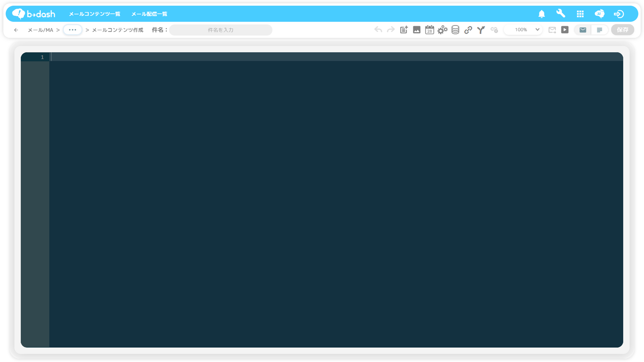
Task: Switch to HTML mail mode toggle
Action: click(583, 30)
